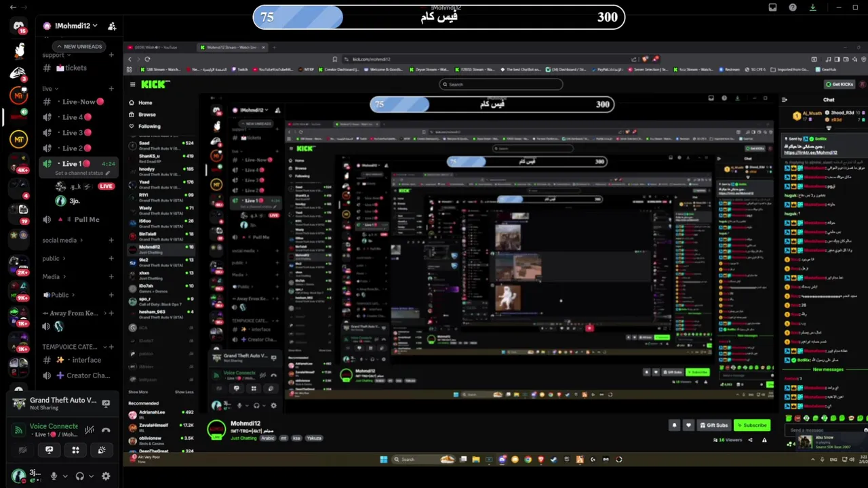
Task: Expand the social media category
Action: pos(62,240)
